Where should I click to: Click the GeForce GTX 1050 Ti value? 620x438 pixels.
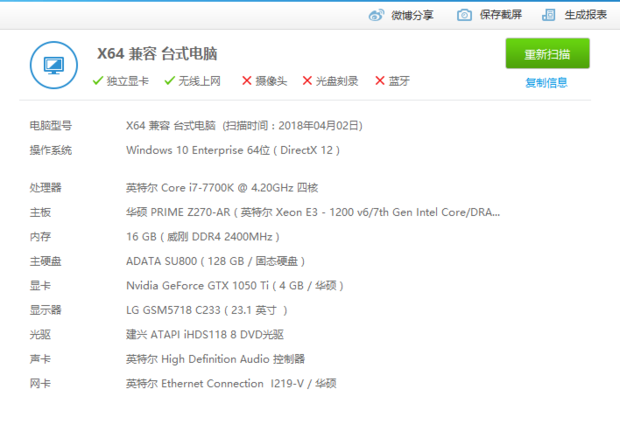click(x=235, y=286)
